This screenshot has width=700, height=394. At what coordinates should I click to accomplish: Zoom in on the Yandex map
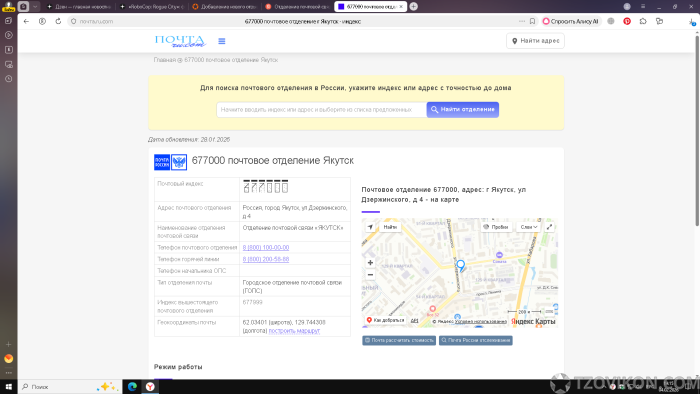pyautogui.click(x=370, y=263)
